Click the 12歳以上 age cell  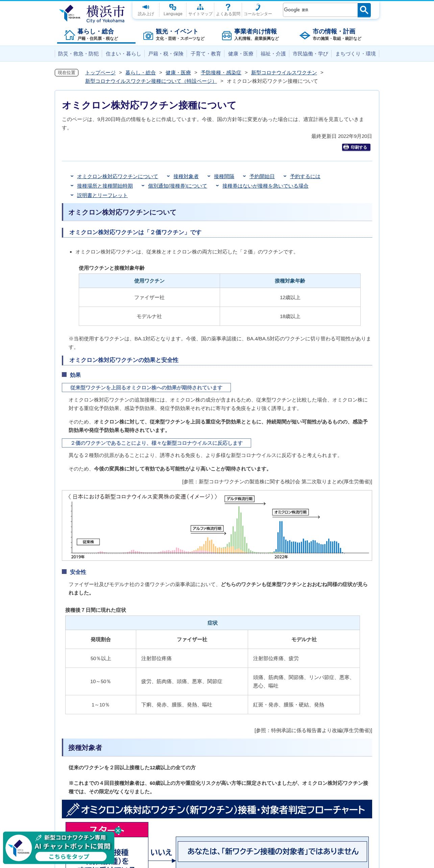[x=290, y=297]
